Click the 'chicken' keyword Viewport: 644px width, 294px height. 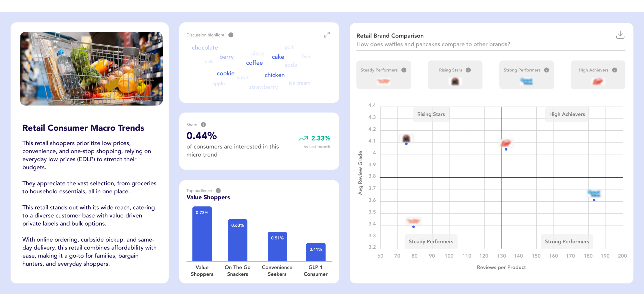[274, 75]
